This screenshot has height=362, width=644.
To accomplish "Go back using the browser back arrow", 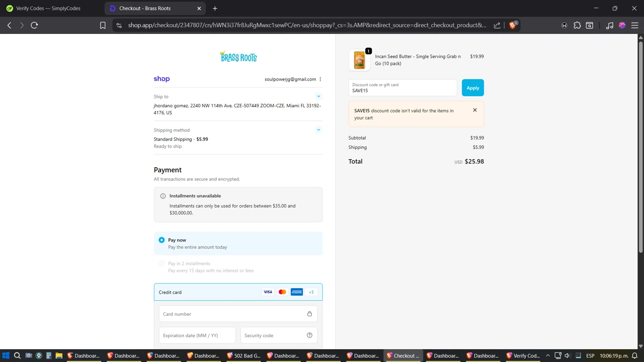I will (9, 25).
